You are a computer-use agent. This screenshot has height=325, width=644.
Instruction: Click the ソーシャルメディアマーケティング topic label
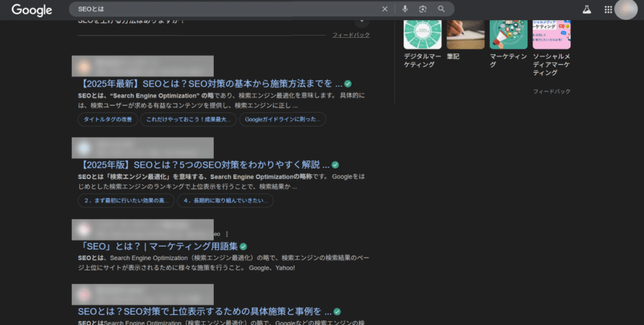(x=551, y=64)
